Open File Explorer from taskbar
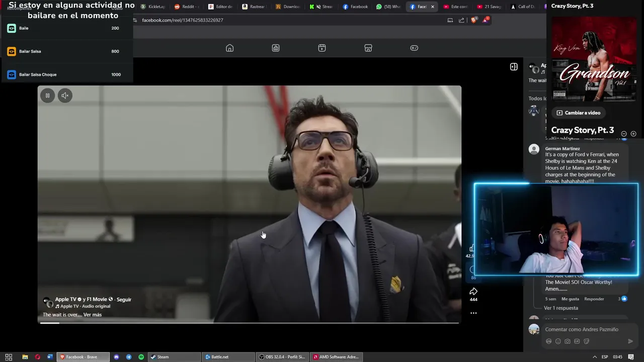This screenshot has height=362, width=644. click(25, 357)
